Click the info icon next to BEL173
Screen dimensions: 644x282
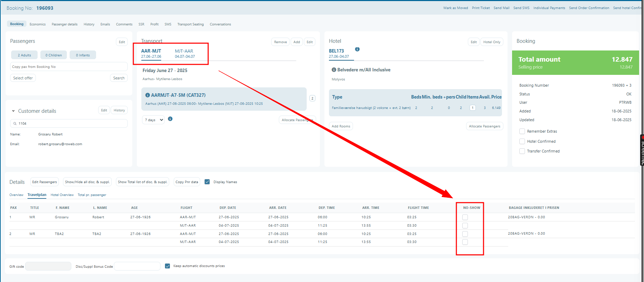click(x=357, y=49)
